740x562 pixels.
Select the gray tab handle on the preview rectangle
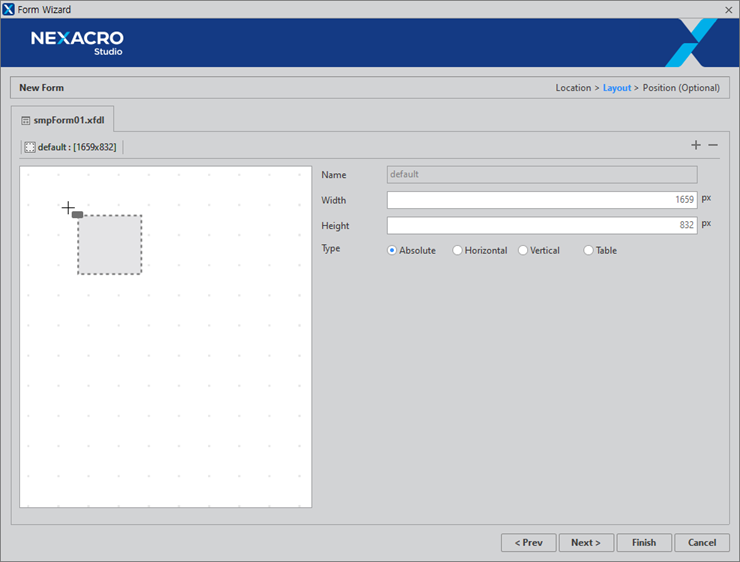click(78, 215)
